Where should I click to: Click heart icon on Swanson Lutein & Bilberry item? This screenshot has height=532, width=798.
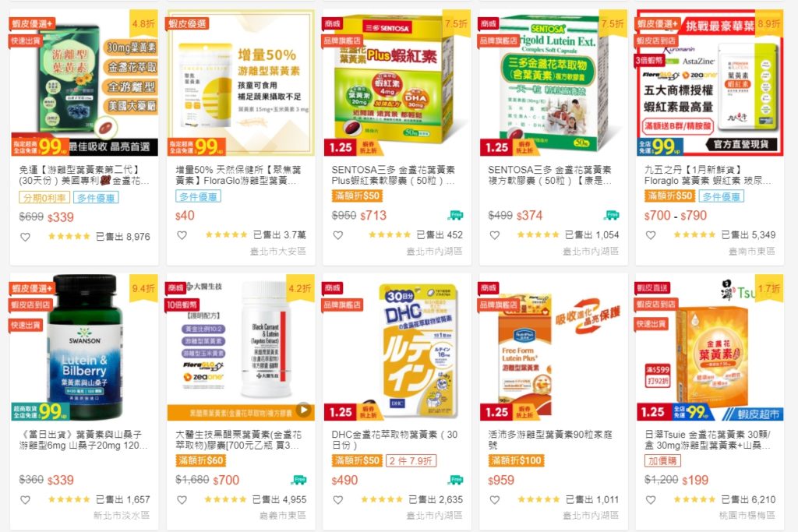pos(25,500)
